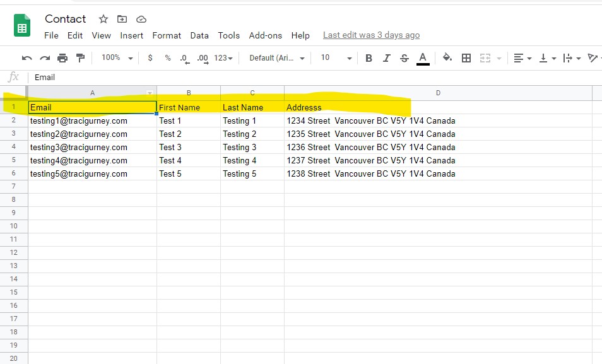Select the Paint format tool
The width and height of the screenshot is (602, 364).
(80, 57)
